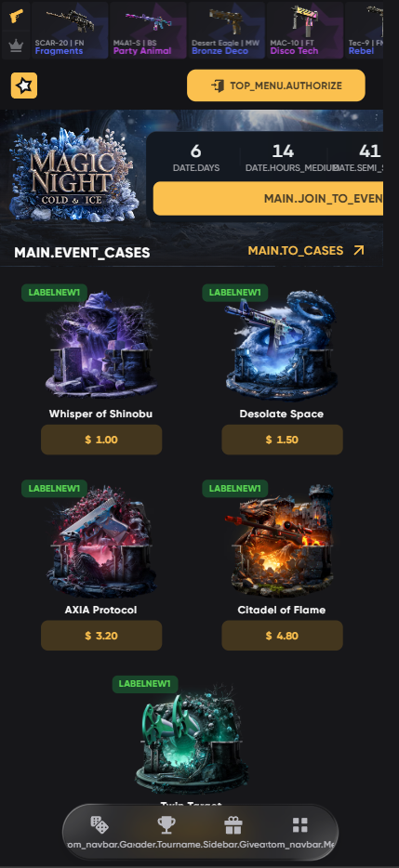Click the $ 3.20 AXIA Protocol price button

point(101,636)
